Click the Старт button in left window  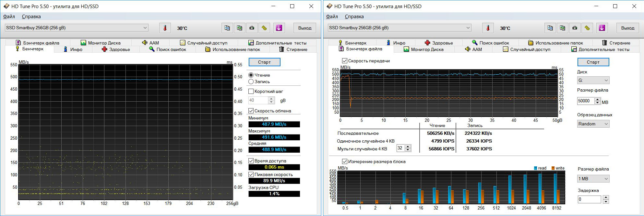(264, 62)
